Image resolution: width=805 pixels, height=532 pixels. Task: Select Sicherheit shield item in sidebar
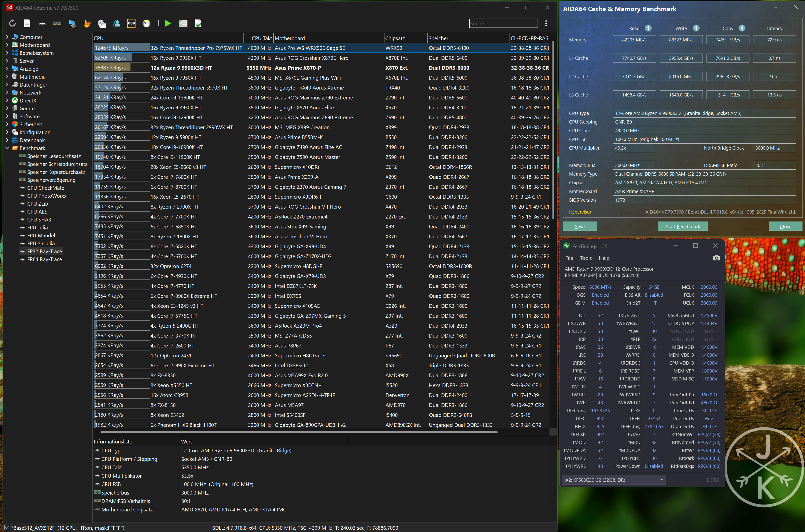click(x=31, y=124)
